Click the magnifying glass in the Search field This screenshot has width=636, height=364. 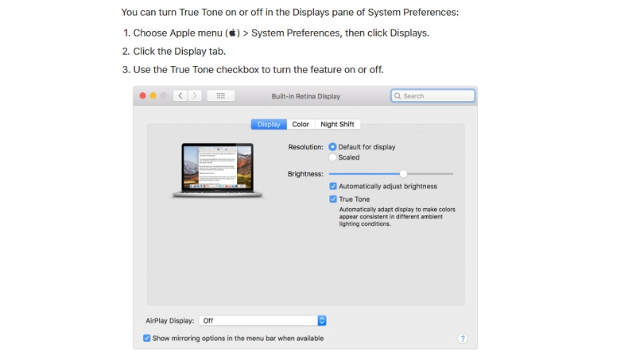coord(397,96)
